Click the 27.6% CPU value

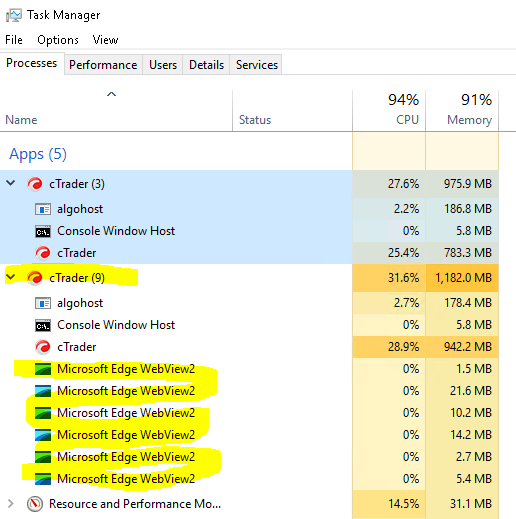[403, 184]
